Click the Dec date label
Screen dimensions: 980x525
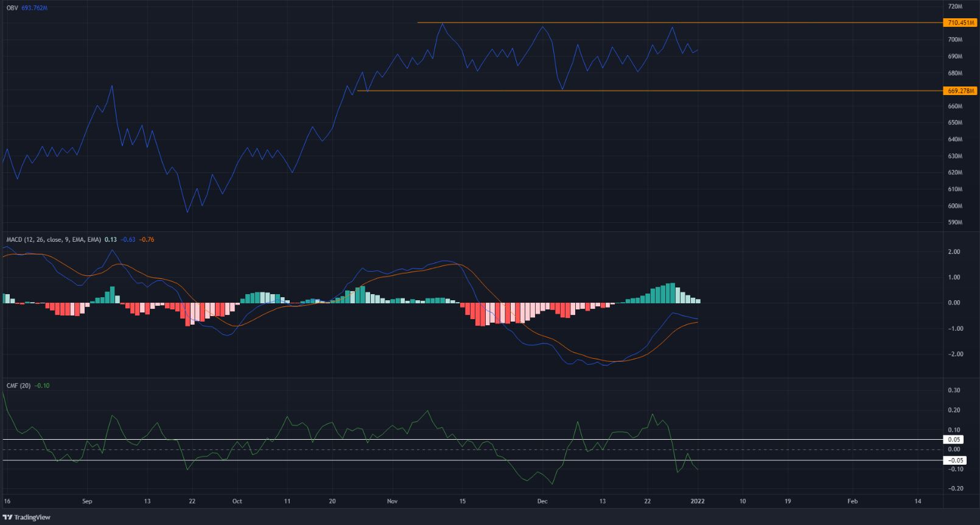pos(542,502)
